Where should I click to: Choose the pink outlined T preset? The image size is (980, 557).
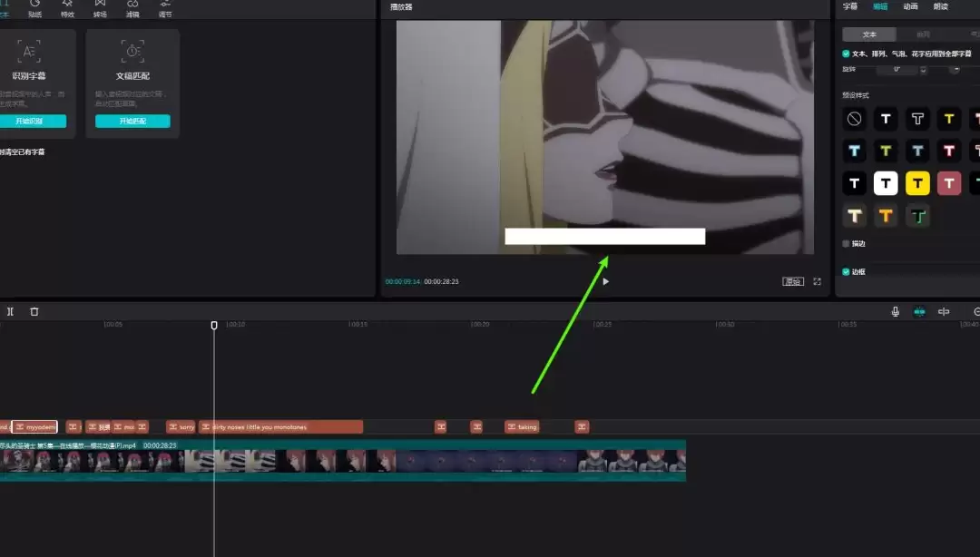pyautogui.click(x=949, y=151)
